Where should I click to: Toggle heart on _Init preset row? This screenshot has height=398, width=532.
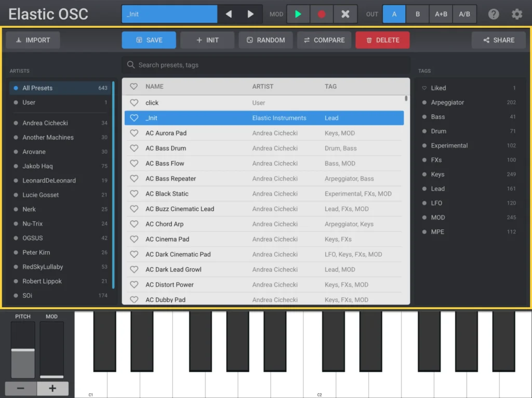pyautogui.click(x=134, y=118)
